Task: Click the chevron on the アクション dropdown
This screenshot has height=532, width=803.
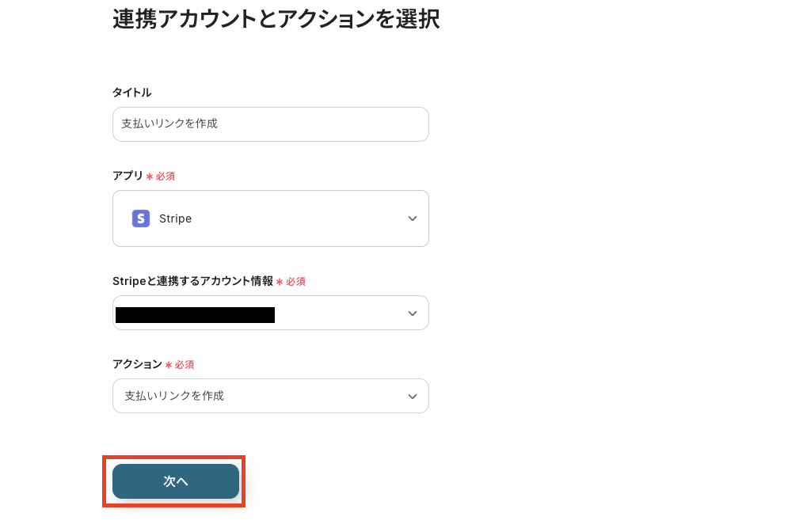Action: [412, 396]
